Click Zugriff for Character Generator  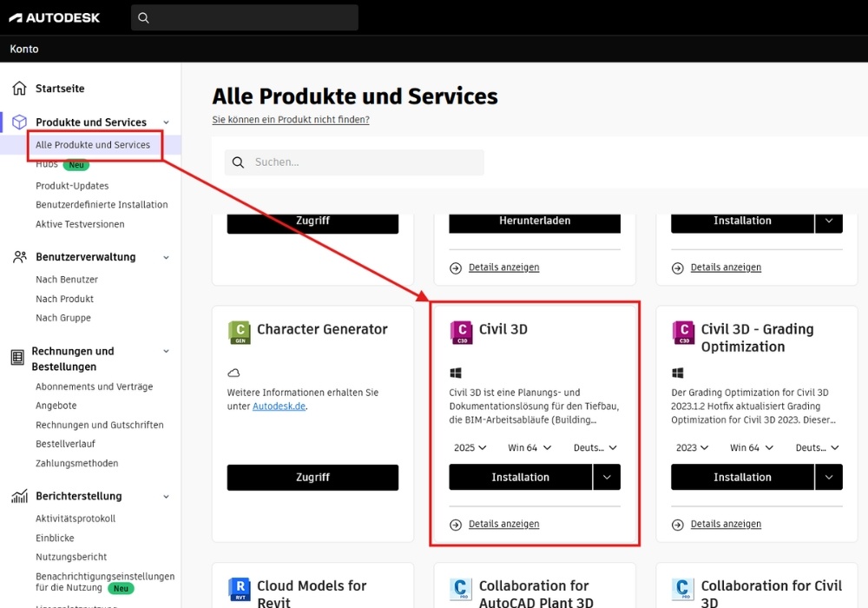click(312, 478)
